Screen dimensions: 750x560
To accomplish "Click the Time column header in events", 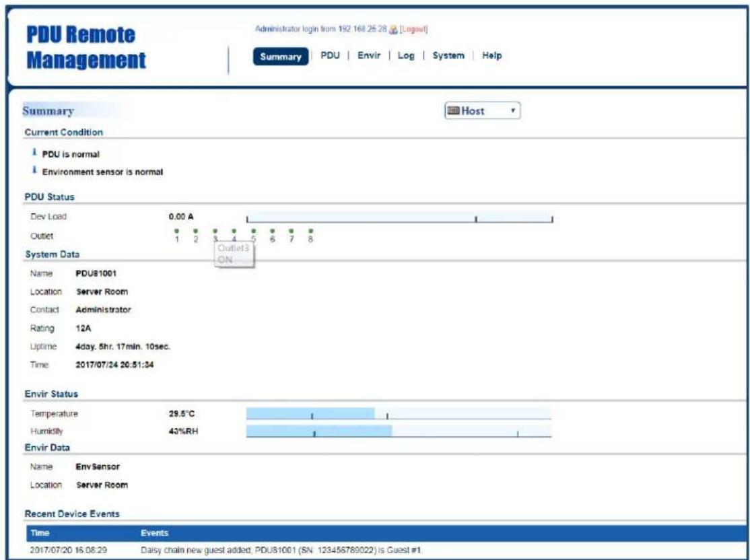I will pos(40,533).
